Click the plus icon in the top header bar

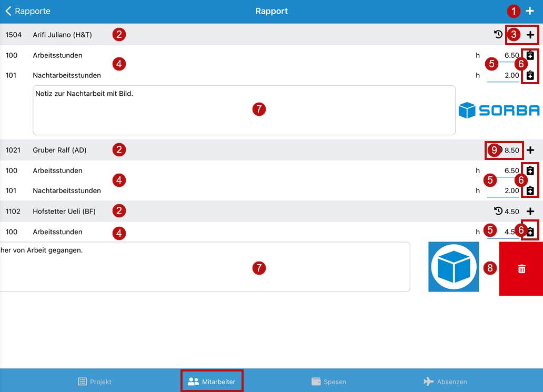[530, 11]
